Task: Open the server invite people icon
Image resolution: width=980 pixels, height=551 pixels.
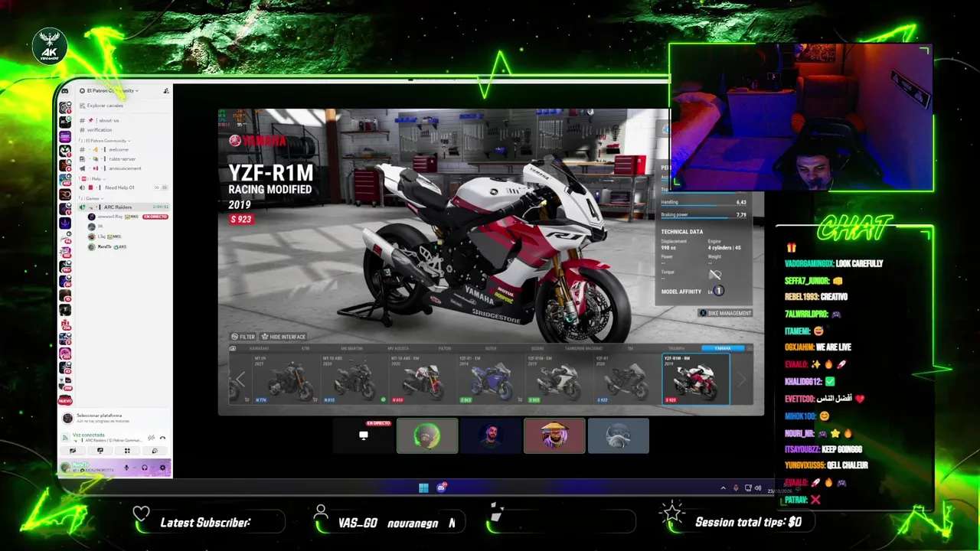Action: pos(166,90)
